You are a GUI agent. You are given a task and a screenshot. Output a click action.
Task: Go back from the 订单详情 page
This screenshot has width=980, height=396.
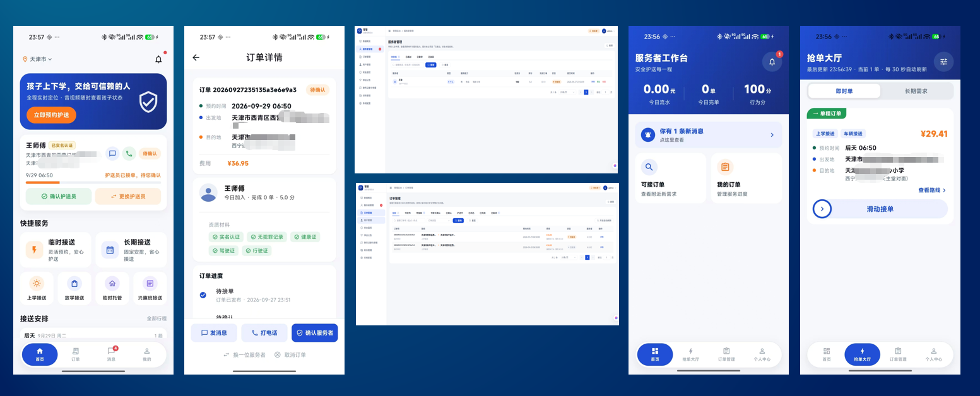click(x=196, y=57)
